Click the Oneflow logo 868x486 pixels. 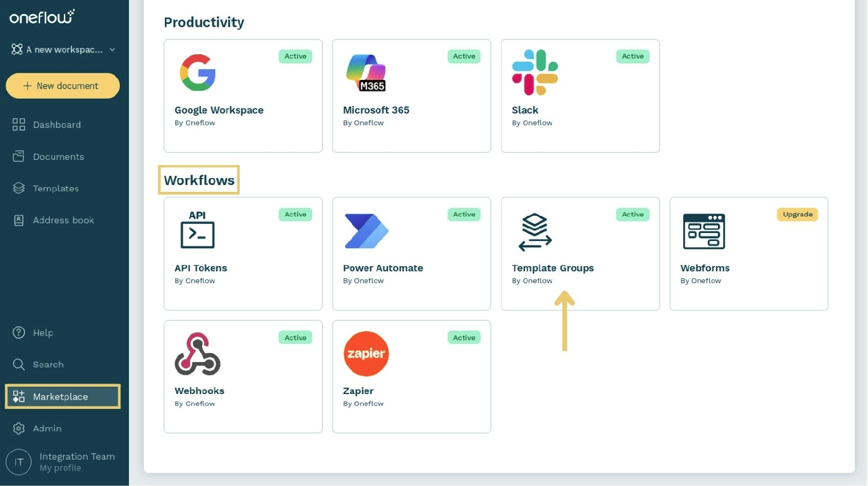42,17
